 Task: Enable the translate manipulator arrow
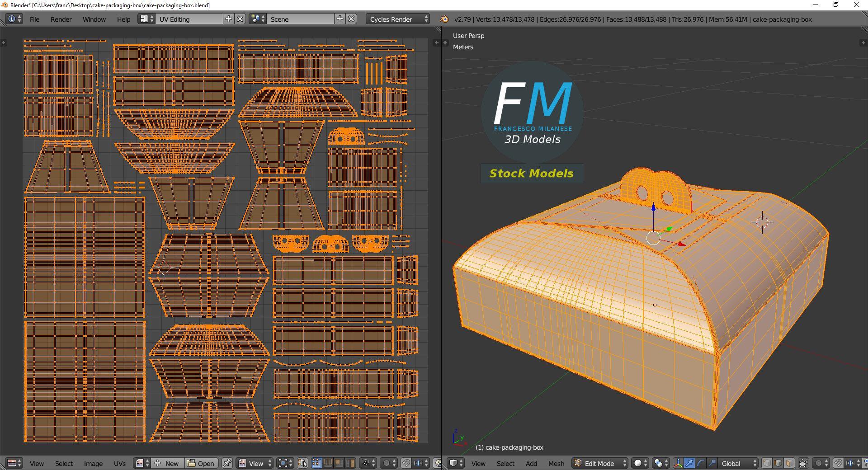click(689, 463)
